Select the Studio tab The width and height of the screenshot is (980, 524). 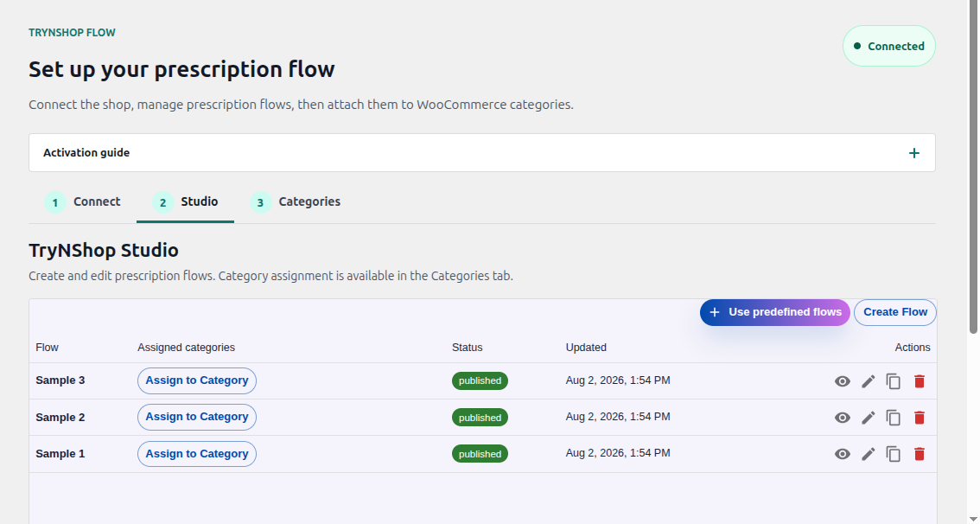tap(185, 202)
